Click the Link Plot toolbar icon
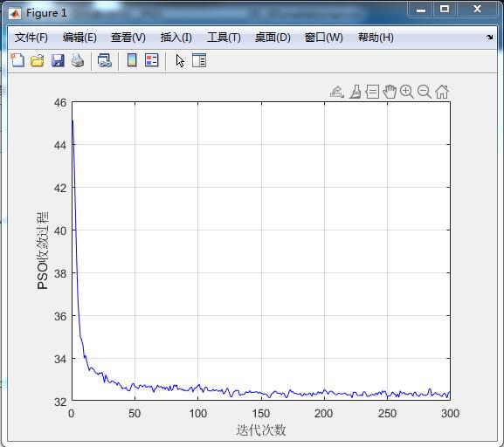Image resolution: width=504 pixels, height=447 pixels. (x=105, y=60)
